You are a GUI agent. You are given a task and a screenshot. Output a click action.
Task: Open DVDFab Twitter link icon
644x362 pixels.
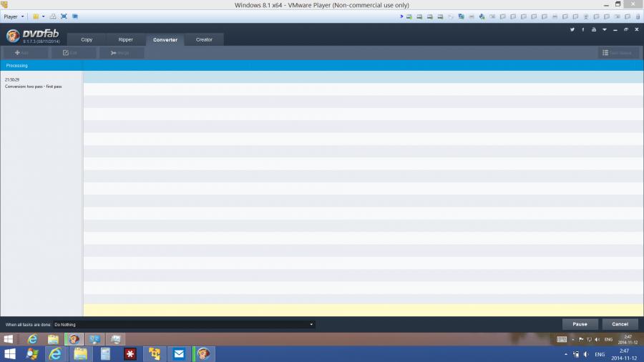pyautogui.click(x=572, y=29)
